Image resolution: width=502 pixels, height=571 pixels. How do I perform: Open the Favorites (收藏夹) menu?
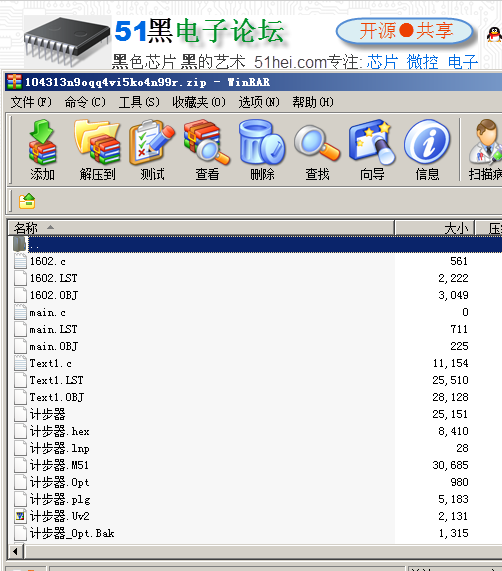(x=199, y=102)
